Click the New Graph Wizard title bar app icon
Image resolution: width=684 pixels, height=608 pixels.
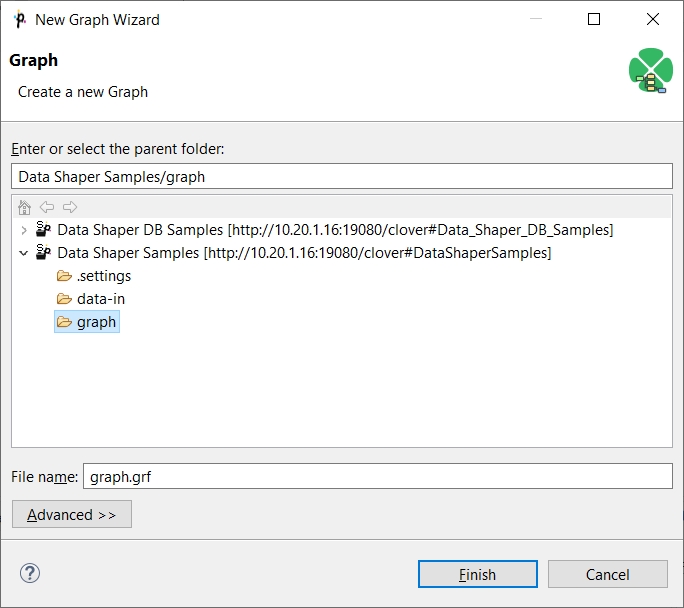(x=20, y=20)
